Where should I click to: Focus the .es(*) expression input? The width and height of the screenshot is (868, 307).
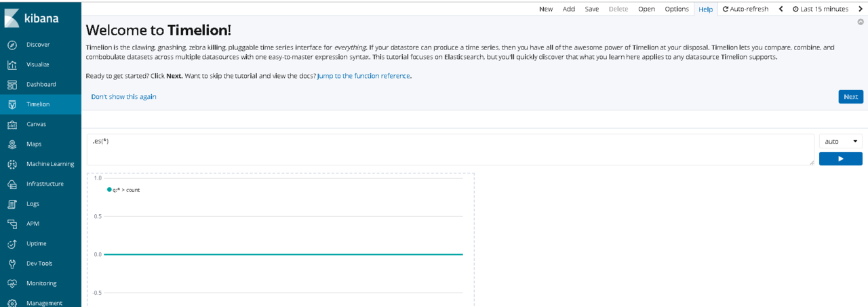450,149
